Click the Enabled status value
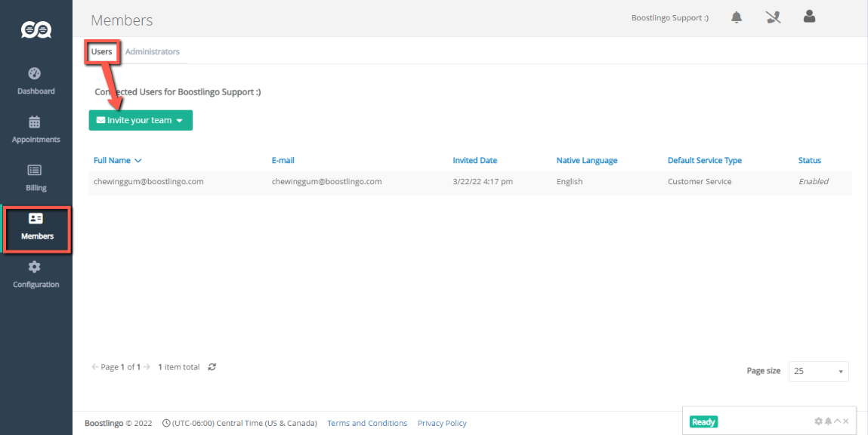 click(x=813, y=181)
